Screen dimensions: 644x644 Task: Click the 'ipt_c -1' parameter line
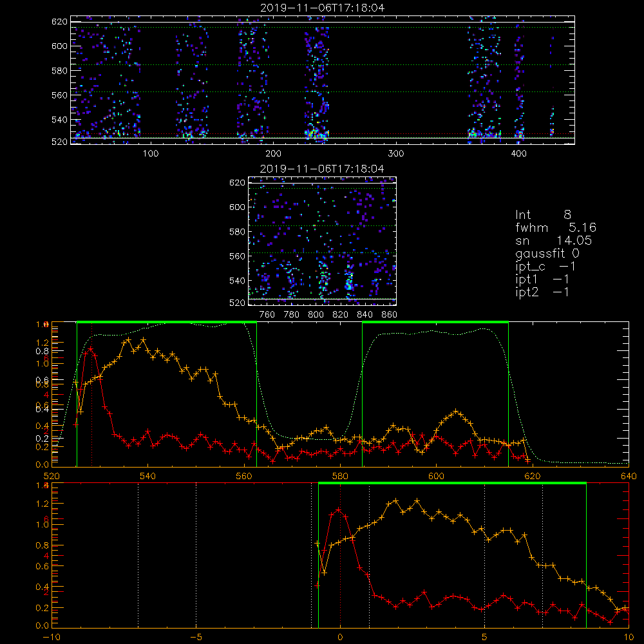[x=545, y=267]
